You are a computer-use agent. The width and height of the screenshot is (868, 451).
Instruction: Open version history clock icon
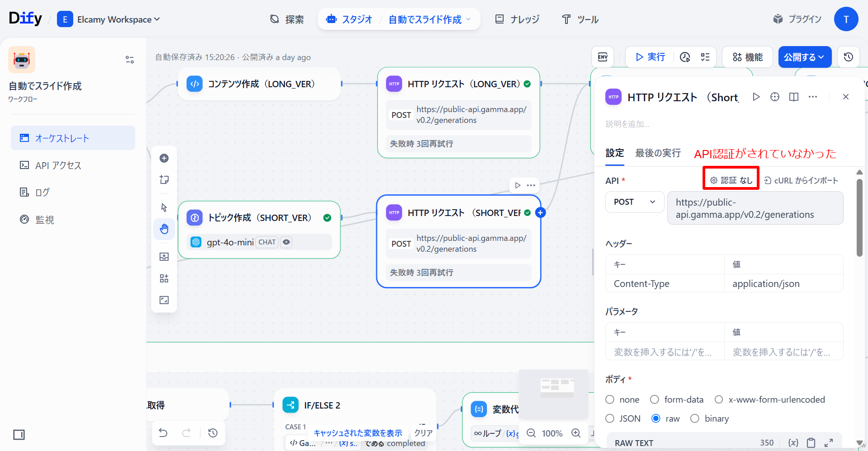point(848,57)
